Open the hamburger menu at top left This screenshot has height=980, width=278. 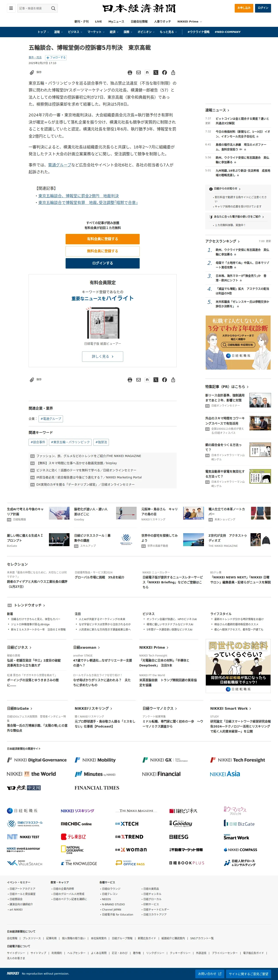11,8
